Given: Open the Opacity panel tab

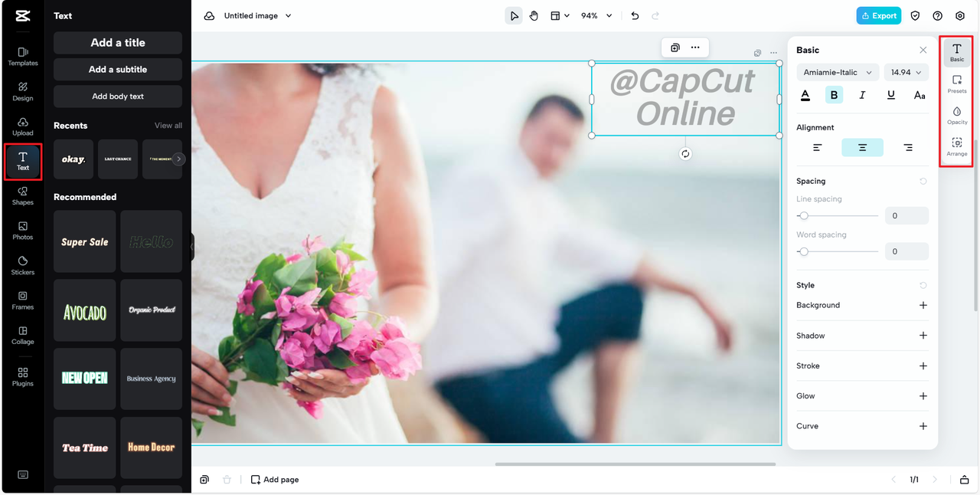Looking at the screenshot, I should pos(957,116).
